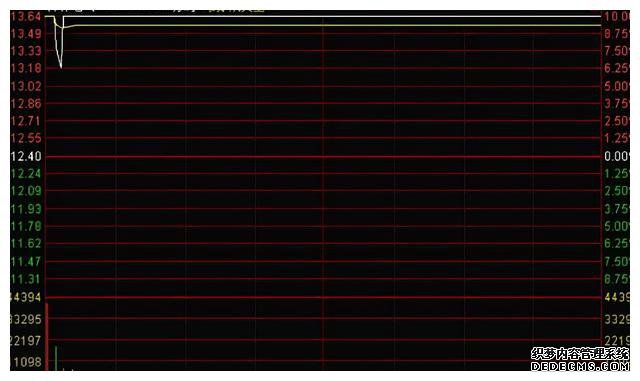Click the DEDECMS.COM watermark link
Image resolution: width=640 pixels, height=381 pixels.
pyautogui.click(x=580, y=366)
